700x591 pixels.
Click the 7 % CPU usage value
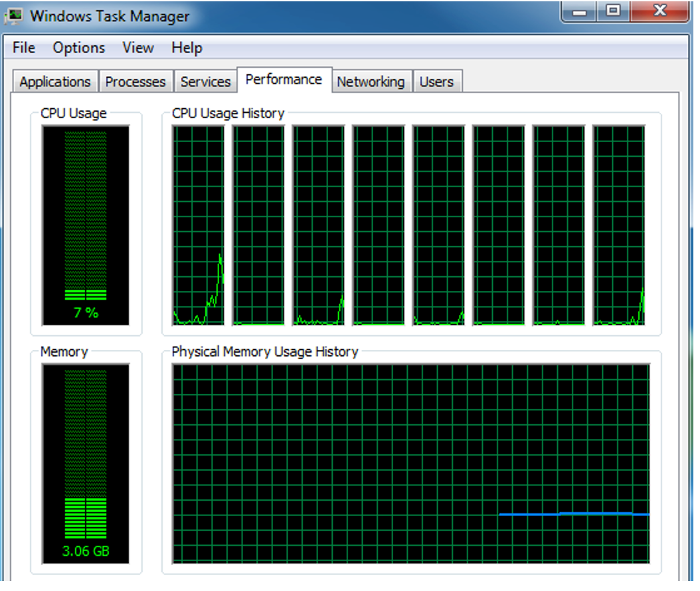point(86,313)
